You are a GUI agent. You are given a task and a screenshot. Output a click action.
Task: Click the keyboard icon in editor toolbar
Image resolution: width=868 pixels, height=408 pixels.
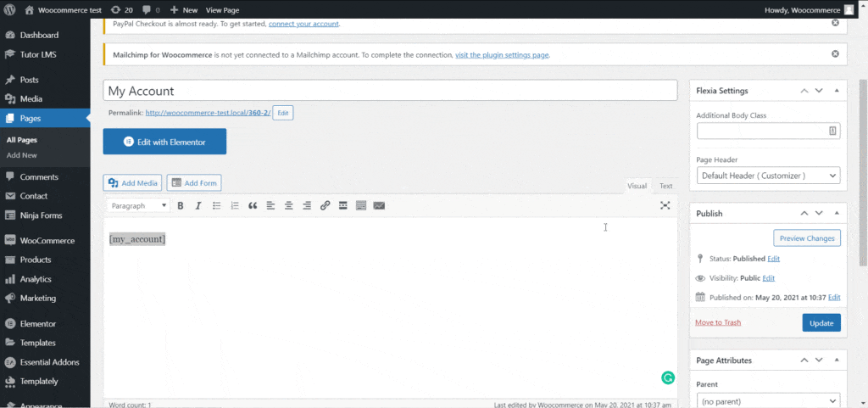pyautogui.click(x=379, y=205)
